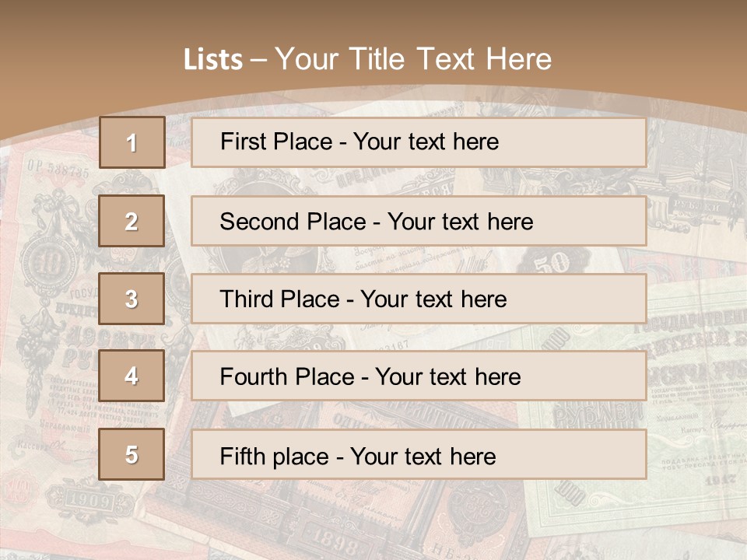This screenshot has width=747, height=560.
Task: Select the number 2 box
Action: tap(132, 221)
